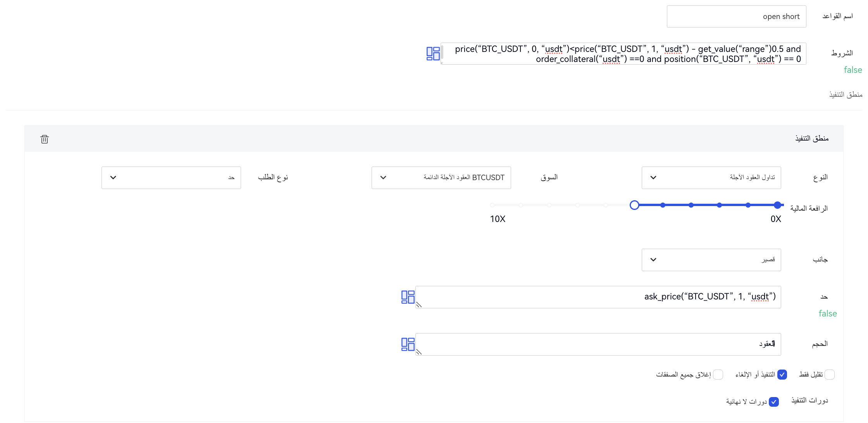Open formula builder icon beside size field
This screenshot has height=423, width=868.
point(408,344)
